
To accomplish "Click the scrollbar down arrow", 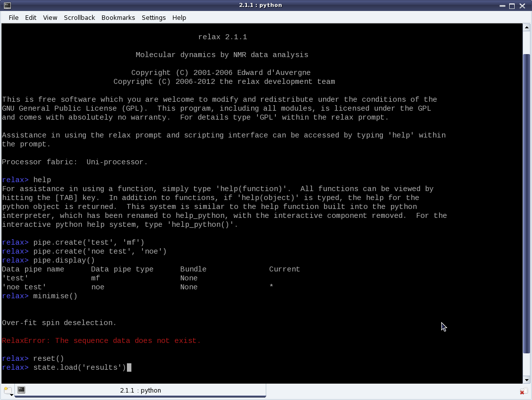I will [527, 380].
